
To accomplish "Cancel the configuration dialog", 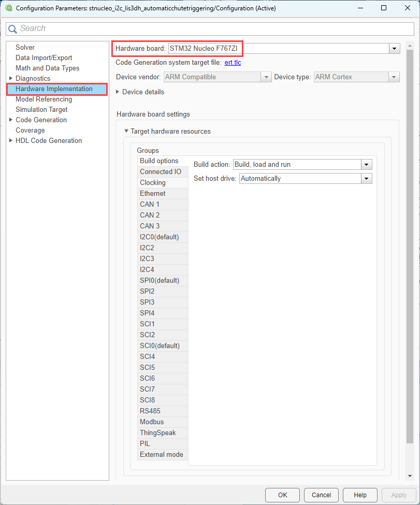I will pyautogui.click(x=321, y=495).
